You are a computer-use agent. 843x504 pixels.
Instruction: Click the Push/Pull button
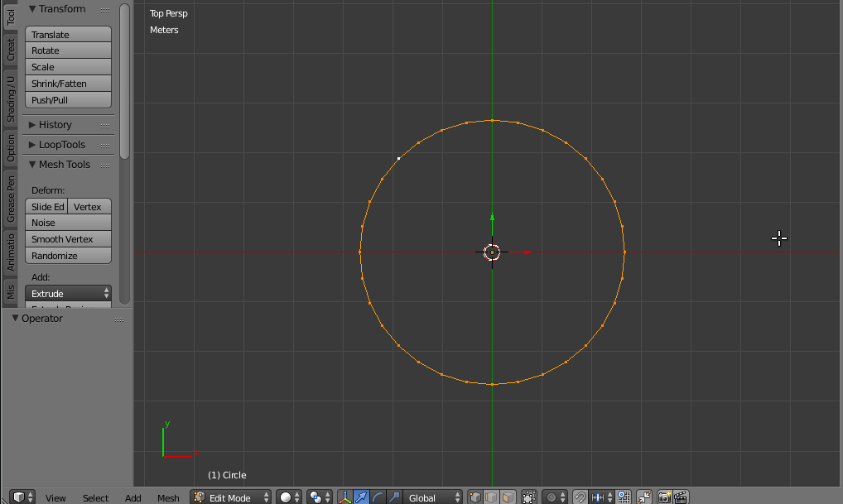pos(68,100)
